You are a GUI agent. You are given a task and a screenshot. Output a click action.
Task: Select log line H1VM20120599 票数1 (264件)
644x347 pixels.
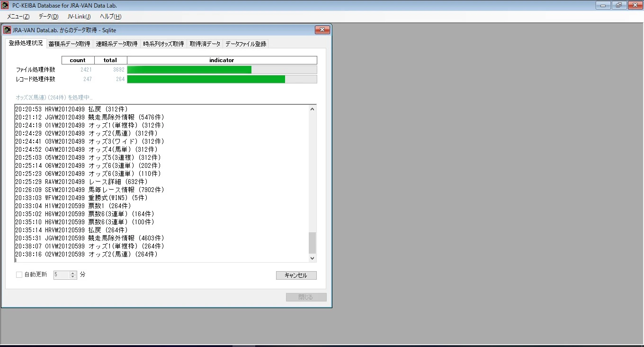73,206
